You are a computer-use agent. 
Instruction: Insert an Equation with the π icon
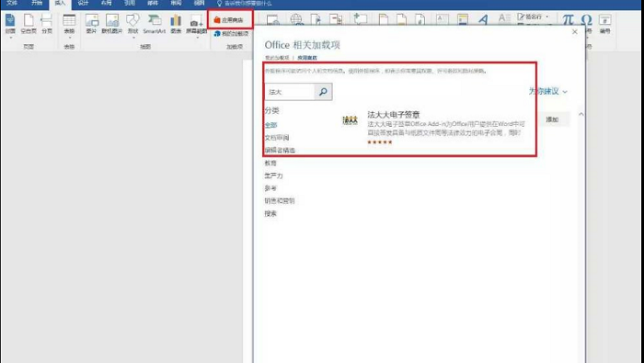click(568, 19)
